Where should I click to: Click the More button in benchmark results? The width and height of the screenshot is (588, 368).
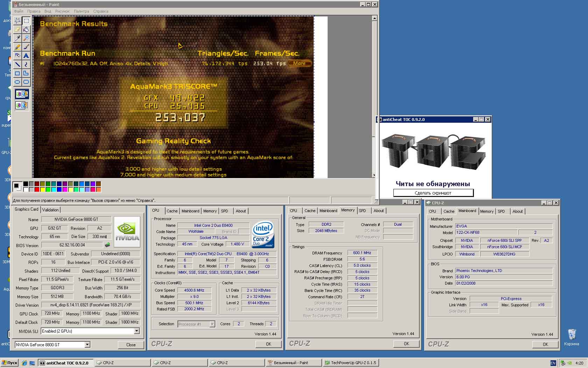click(300, 63)
